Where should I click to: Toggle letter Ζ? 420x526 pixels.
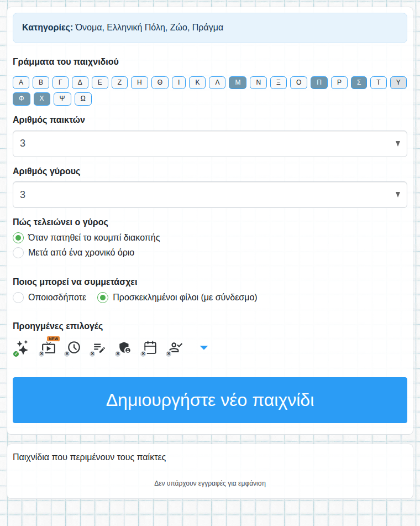click(119, 82)
